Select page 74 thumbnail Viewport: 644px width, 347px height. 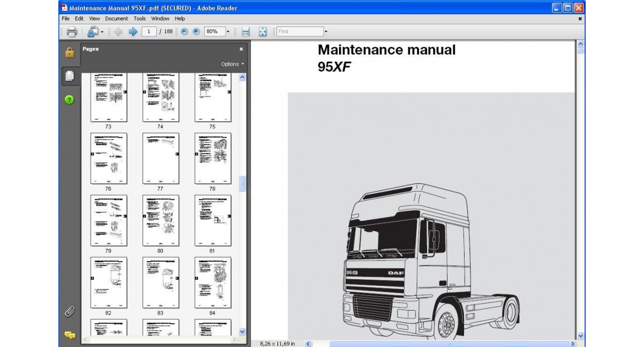(161, 97)
